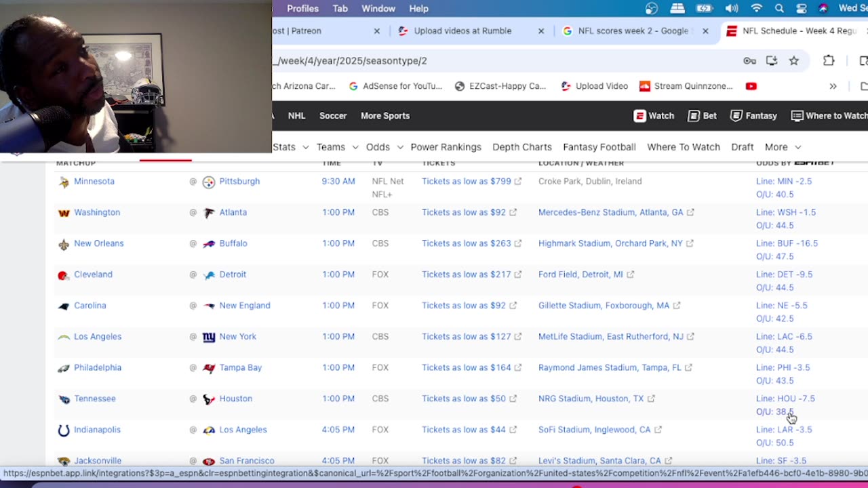Open the Soccer section link

point(333,116)
